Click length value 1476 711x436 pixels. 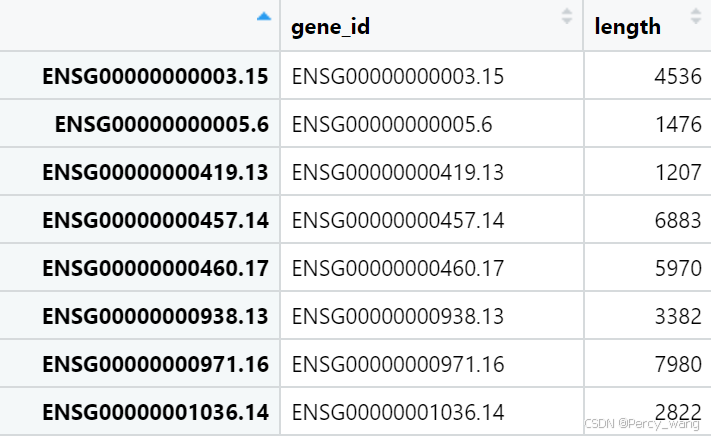click(x=678, y=124)
